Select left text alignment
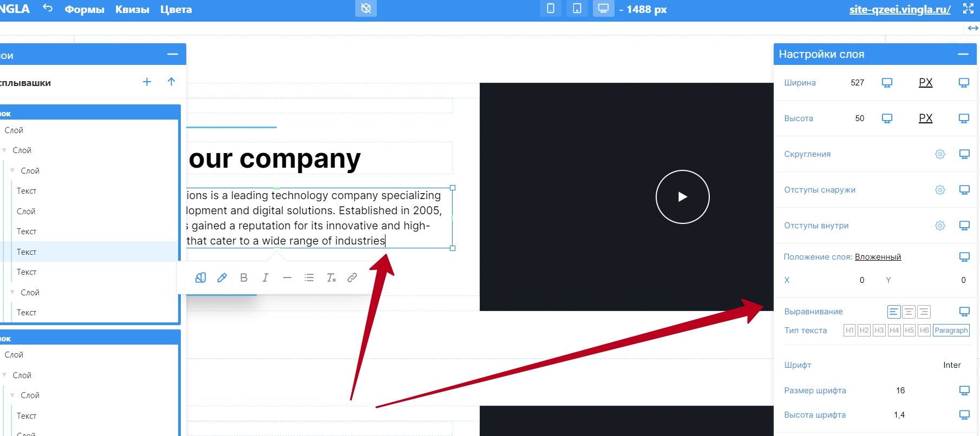The image size is (980, 436). [x=894, y=312]
